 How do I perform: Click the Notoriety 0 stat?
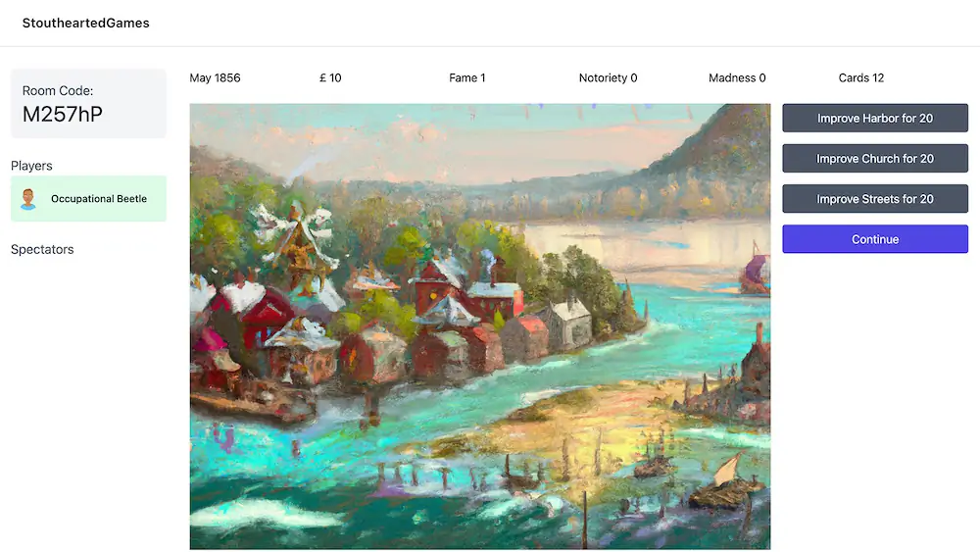tap(608, 78)
